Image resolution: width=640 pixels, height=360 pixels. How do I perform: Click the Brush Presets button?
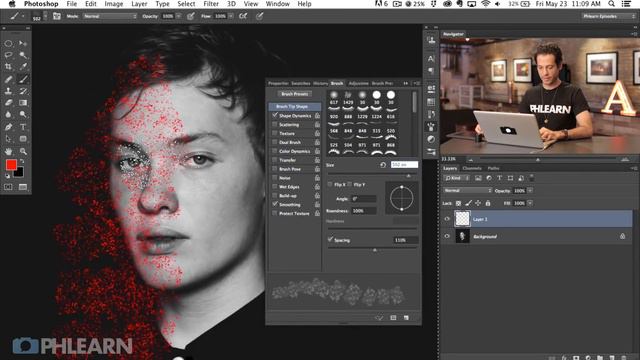pyautogui.click(x=295, y=94)
